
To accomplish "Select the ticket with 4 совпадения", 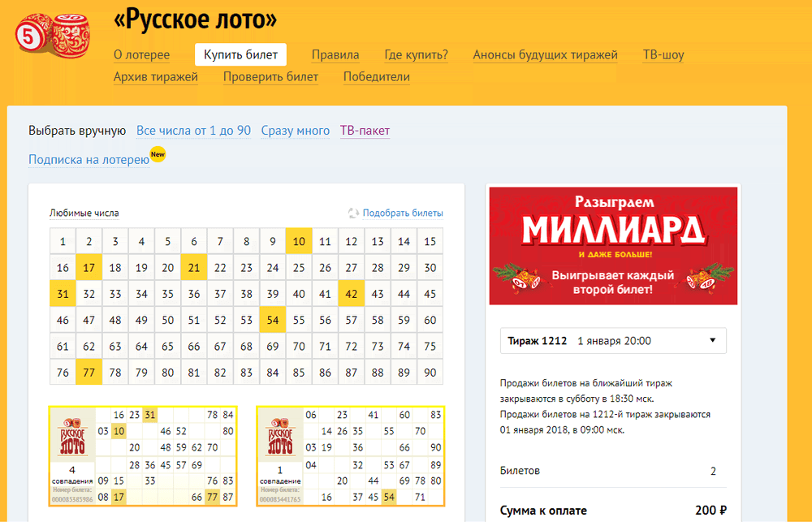I will tap(143, 455).
